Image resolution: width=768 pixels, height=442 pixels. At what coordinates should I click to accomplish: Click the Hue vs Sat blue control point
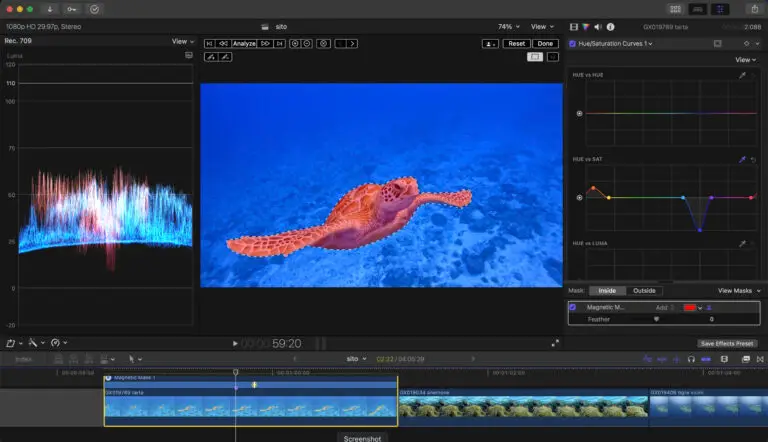pyautogui.click(x=699, y=230)
